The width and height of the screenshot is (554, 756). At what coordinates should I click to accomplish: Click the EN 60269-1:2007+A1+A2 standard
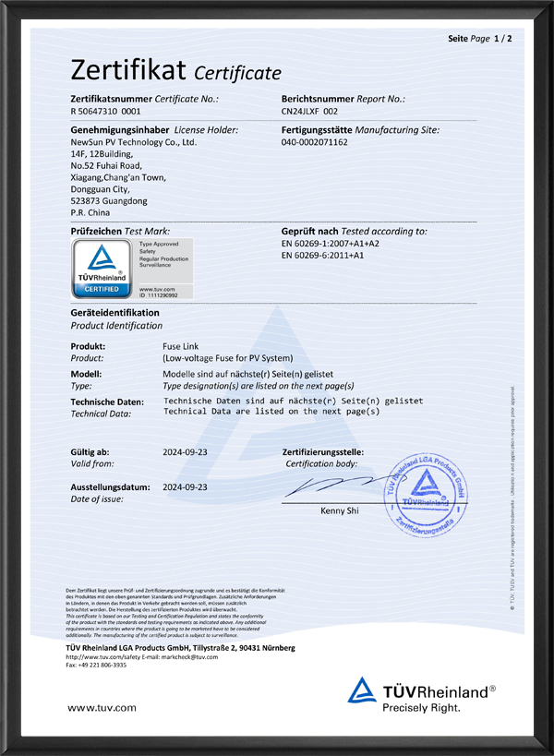tap(331, 244)
